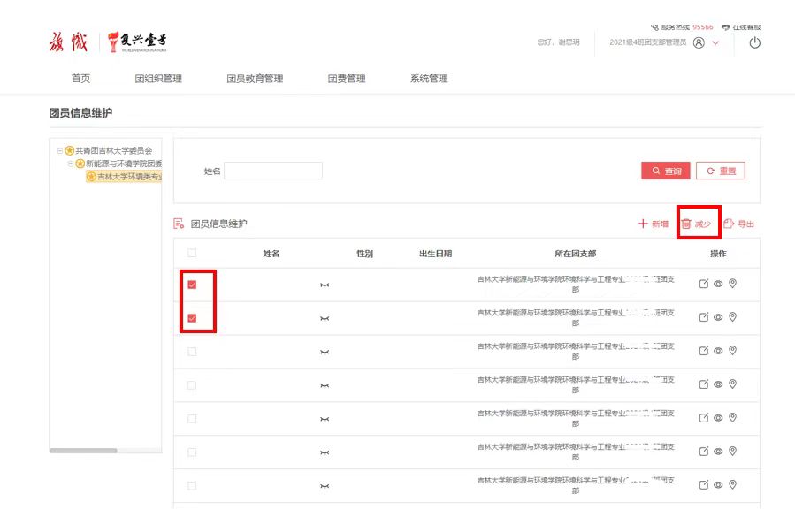
Task: Open the account dropdown arrow
Action: [715, 42]
